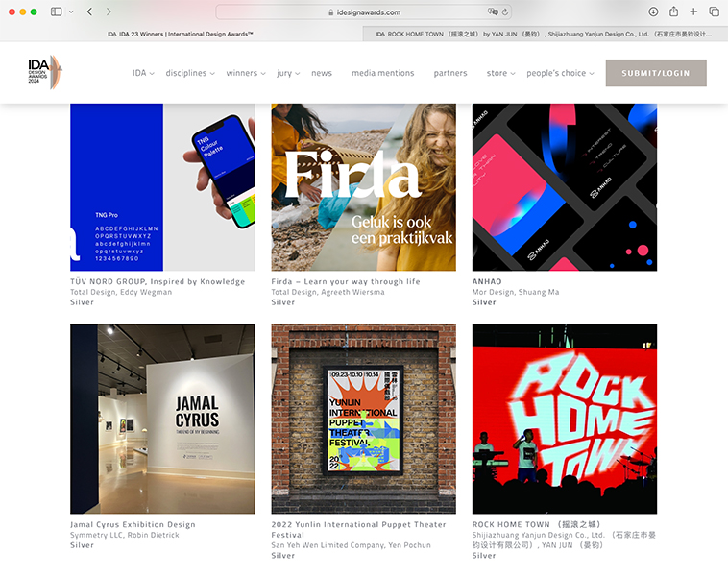Open the Safari downloads icon
Viewport: 728px width, 576px height.
pos(653,12)
